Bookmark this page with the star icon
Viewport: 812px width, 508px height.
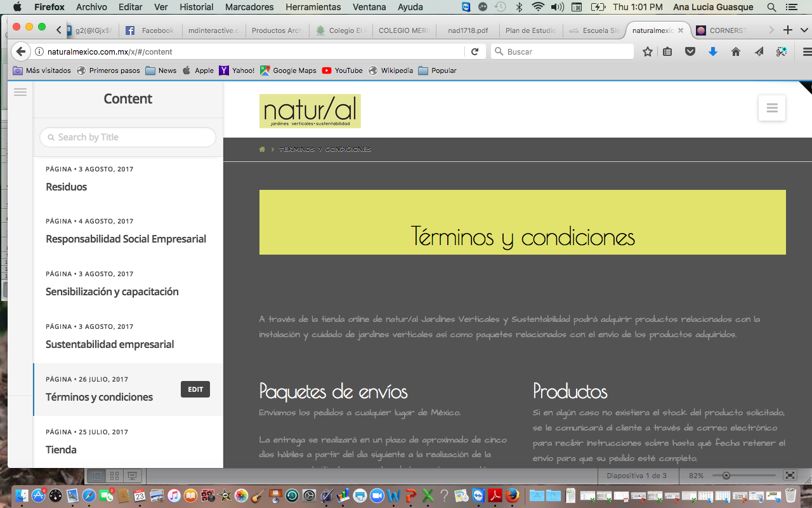click(647, 51)
